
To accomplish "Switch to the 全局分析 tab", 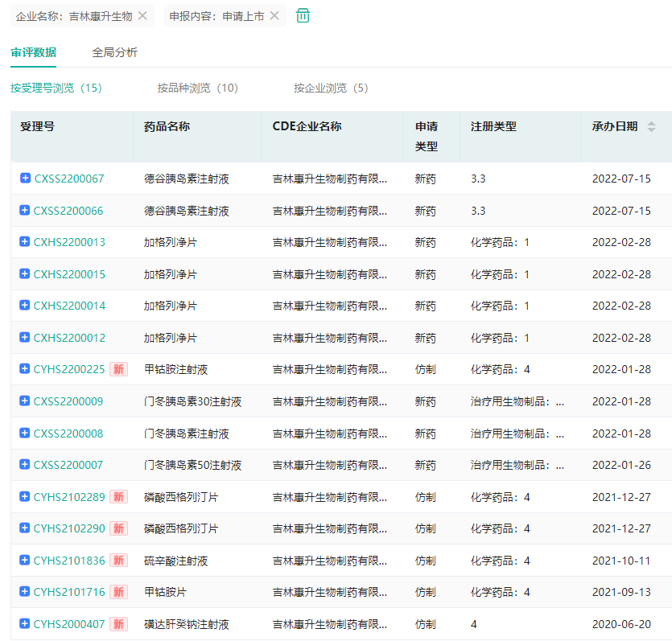I will (x=114, y=52).
